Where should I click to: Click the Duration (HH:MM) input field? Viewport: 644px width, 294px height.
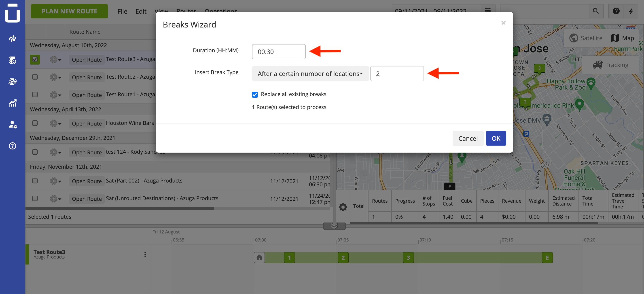point(278,51)
